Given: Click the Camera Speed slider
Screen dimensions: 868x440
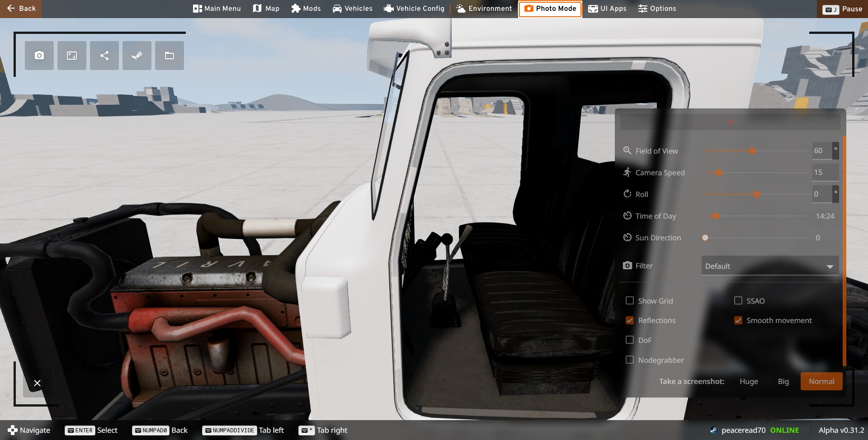Looking at the screenshot, I should [757, 173].
